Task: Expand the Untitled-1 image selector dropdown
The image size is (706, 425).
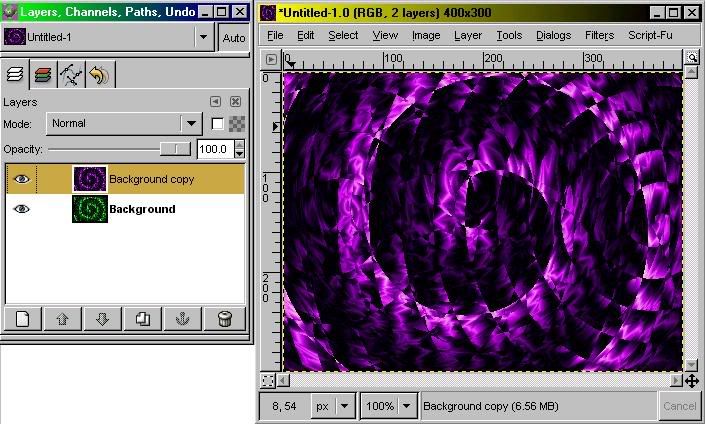Action: click(204, 37)
